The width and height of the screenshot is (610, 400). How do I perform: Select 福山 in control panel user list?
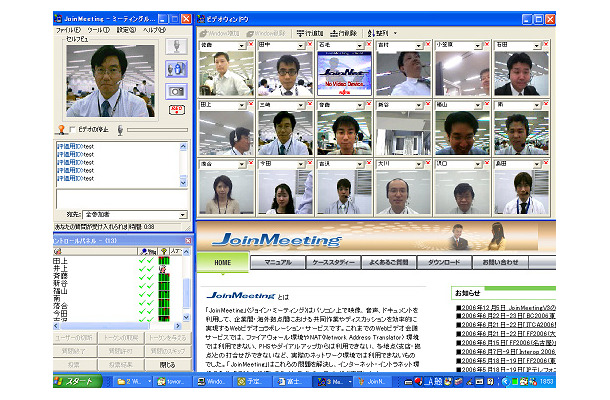coord(60,291)
